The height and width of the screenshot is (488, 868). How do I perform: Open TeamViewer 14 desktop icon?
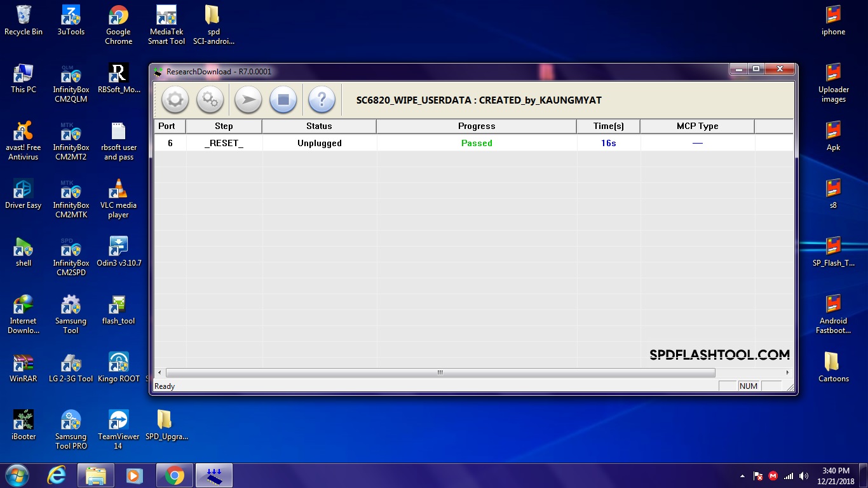click(x=119, y=430)
